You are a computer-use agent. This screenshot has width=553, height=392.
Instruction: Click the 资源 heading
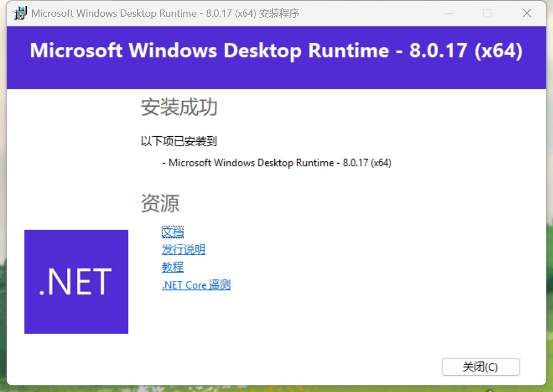160,203
